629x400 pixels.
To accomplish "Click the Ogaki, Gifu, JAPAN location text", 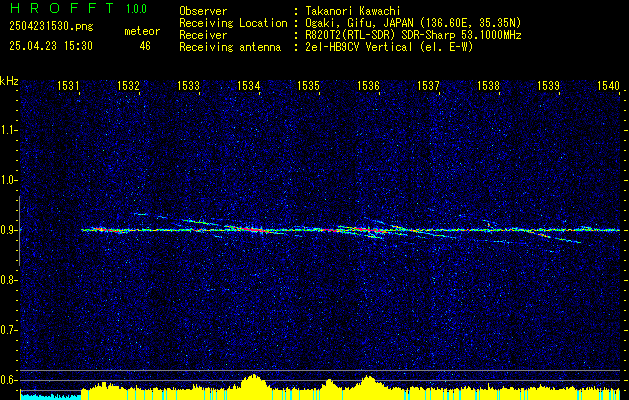I will click(413, 23).
